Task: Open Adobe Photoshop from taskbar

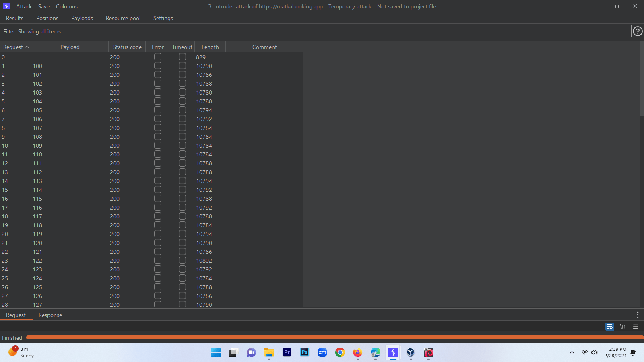Action: (x=305, y=353)
